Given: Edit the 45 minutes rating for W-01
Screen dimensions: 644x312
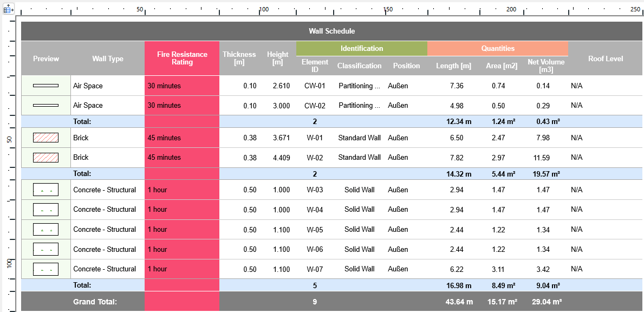Looking at the screenshot, I should (x=164, y=138).
